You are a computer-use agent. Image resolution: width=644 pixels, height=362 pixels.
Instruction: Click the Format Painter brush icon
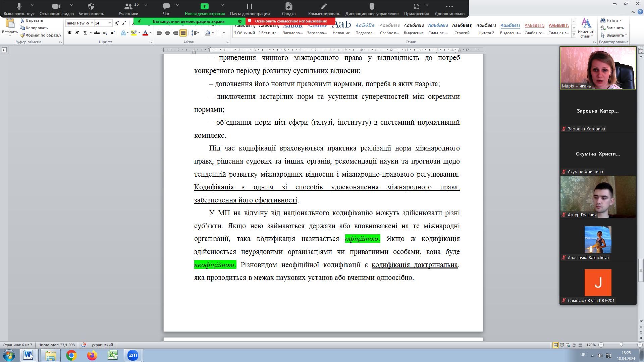[x=22, y=35]
